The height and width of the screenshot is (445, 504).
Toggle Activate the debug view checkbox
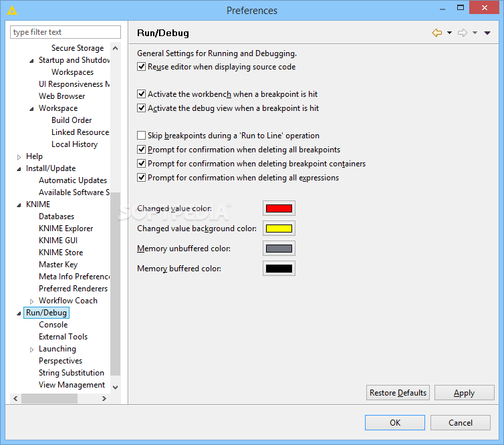pyautogui.click(x=142, y=108)
